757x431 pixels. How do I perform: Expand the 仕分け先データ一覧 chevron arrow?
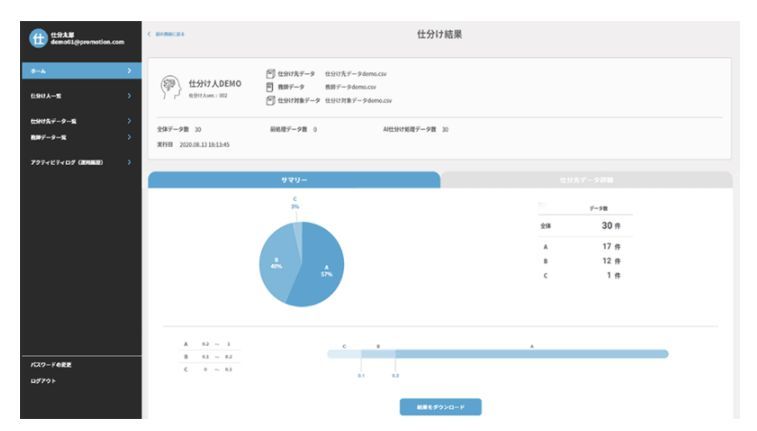129,121
